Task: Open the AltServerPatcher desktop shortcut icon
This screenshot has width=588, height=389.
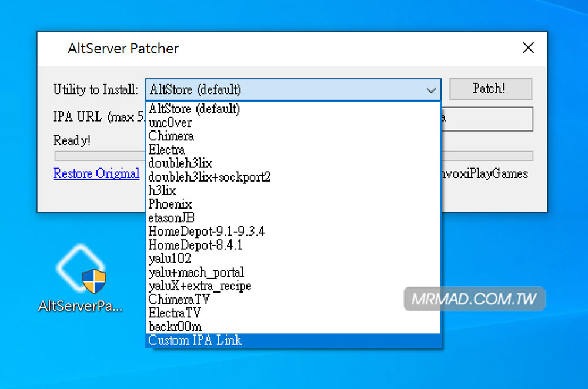Action: (x=81, y=279)
